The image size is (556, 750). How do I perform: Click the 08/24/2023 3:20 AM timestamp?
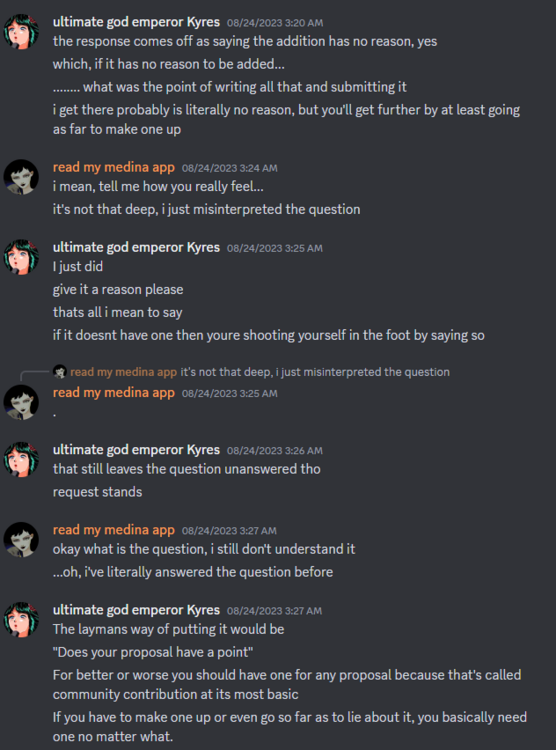point(275,23)
